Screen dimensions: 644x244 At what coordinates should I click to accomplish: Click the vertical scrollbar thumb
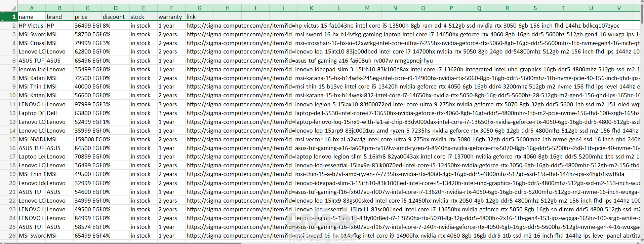642,13
